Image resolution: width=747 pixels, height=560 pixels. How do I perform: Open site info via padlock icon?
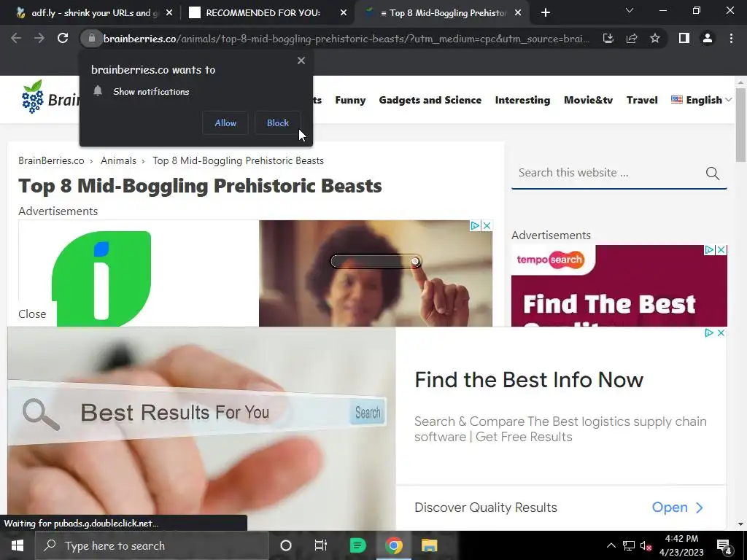point(91,38)
